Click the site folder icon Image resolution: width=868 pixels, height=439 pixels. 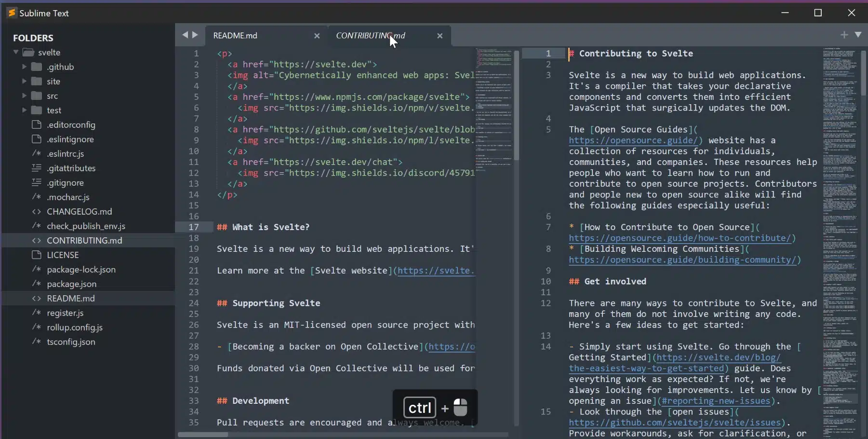click(x=37, y=81)
